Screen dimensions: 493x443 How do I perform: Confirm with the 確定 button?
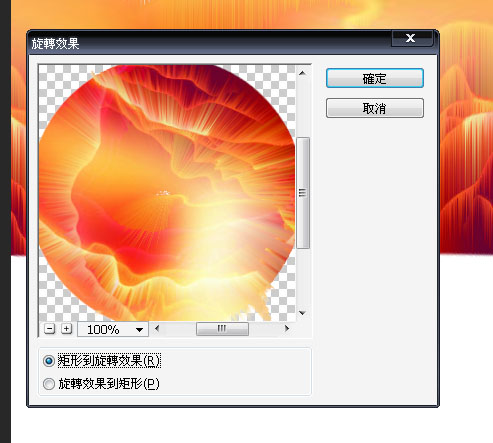point(375,79)
